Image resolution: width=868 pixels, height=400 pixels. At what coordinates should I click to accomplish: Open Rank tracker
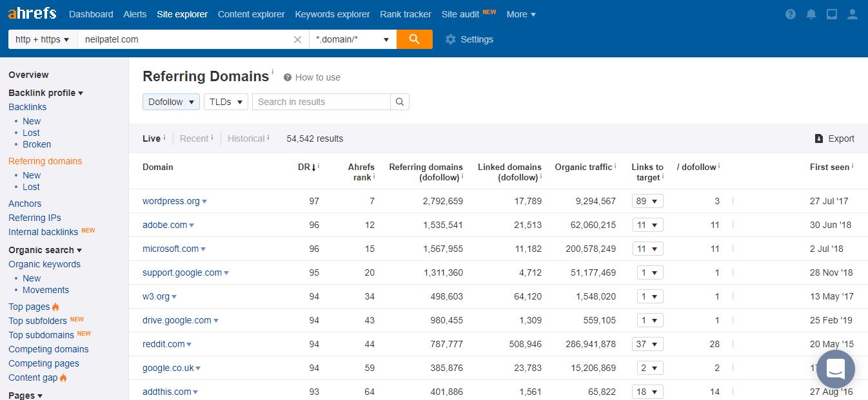[x=406, y=14]
